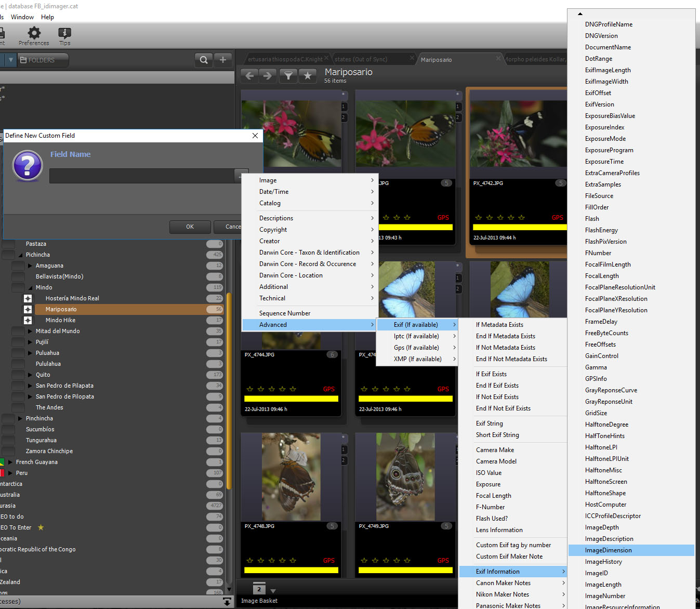Screen dimensions: 700x609
Task: Close the states (Out of Sync) tab
Action: [412, 58]
